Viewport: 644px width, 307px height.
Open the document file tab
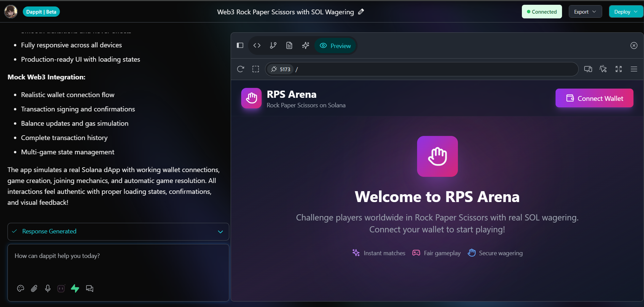click(x=289, y=45)
